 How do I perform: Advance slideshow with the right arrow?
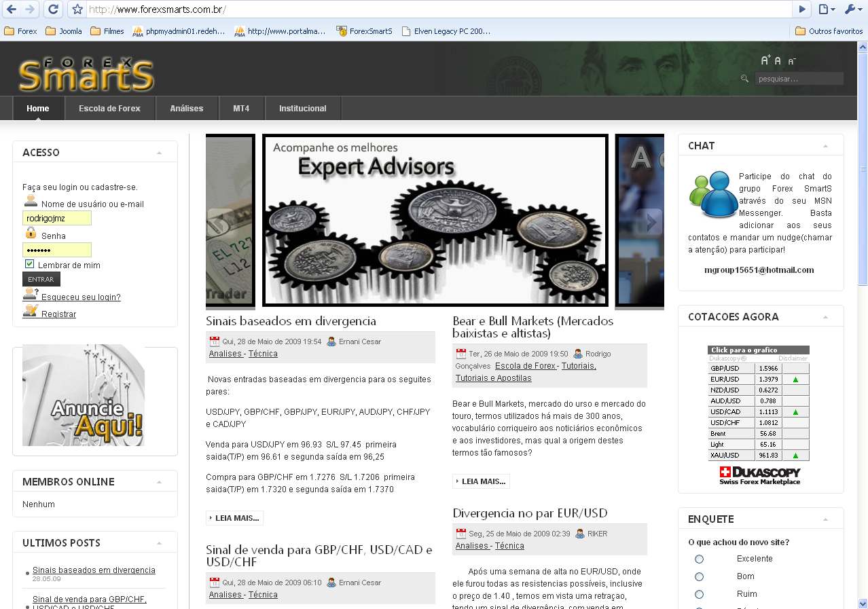point(652,222)
